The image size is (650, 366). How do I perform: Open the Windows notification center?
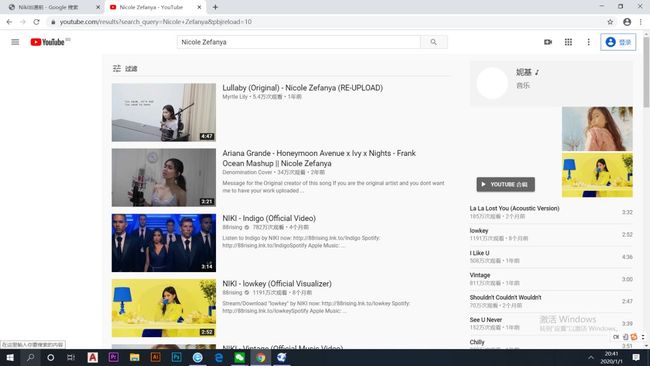pos(636,357)
